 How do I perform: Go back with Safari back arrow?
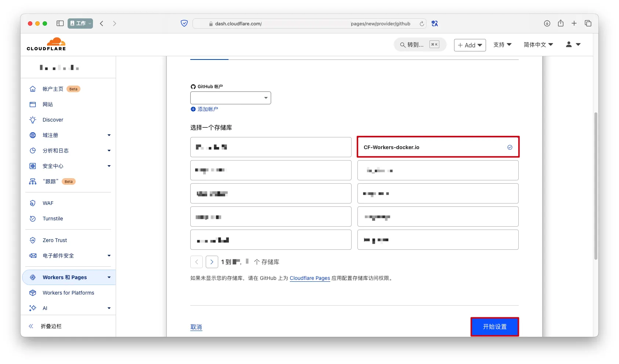[x=102, y=24]
